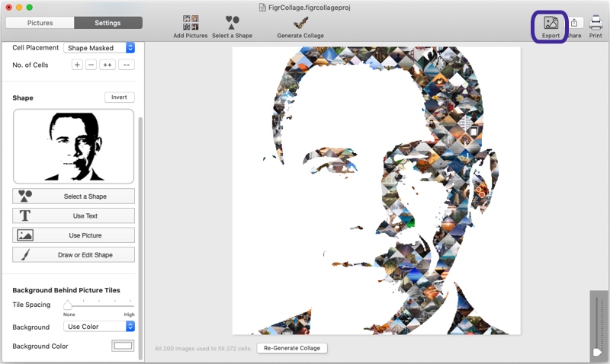The height and width of the screenshot is (364, 610).
Task: Add one cell with plus button
Action: (x=77, y=65)
